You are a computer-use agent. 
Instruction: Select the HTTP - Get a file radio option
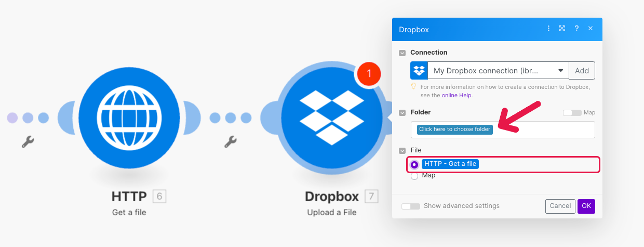pyautogui.click(x=414, y=164)
